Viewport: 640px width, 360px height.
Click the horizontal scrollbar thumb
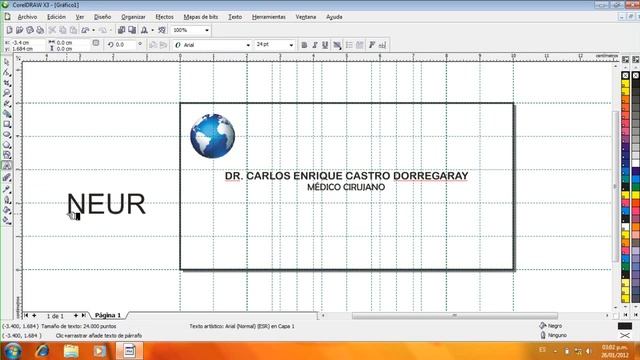455,316
